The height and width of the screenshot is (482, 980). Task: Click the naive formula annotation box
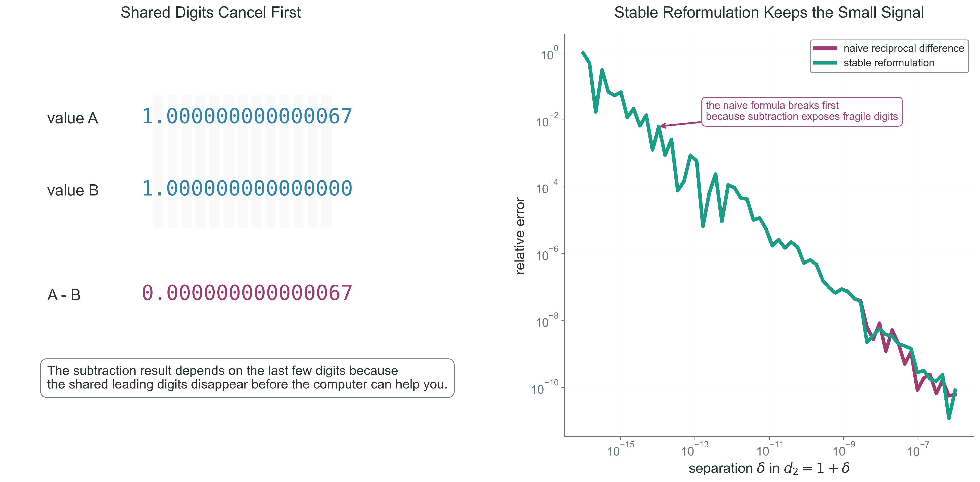[x=802, y=111]
